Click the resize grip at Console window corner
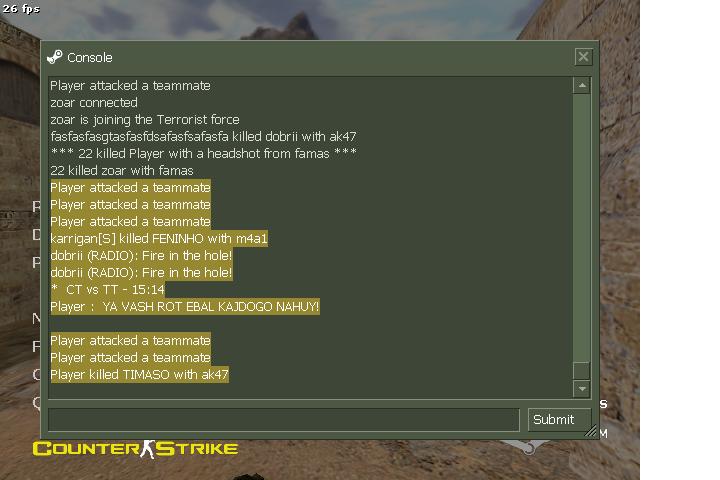 click(x=591, y=431)
